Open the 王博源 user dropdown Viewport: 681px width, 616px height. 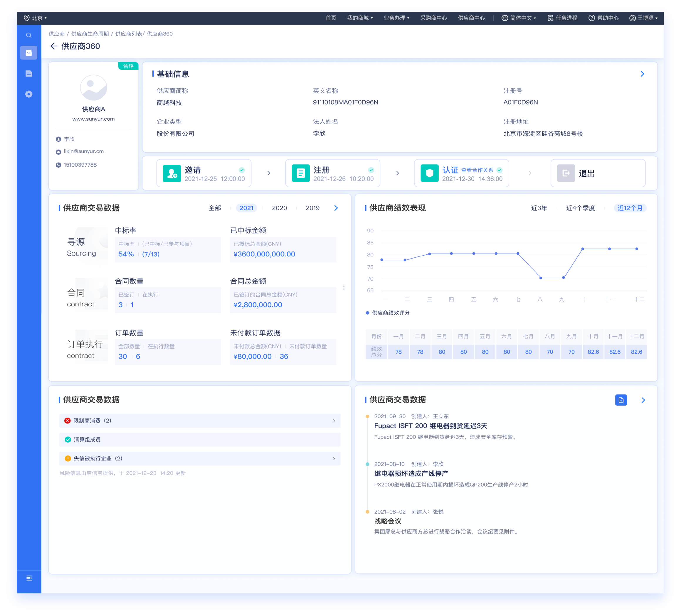[x=643, y=18]
